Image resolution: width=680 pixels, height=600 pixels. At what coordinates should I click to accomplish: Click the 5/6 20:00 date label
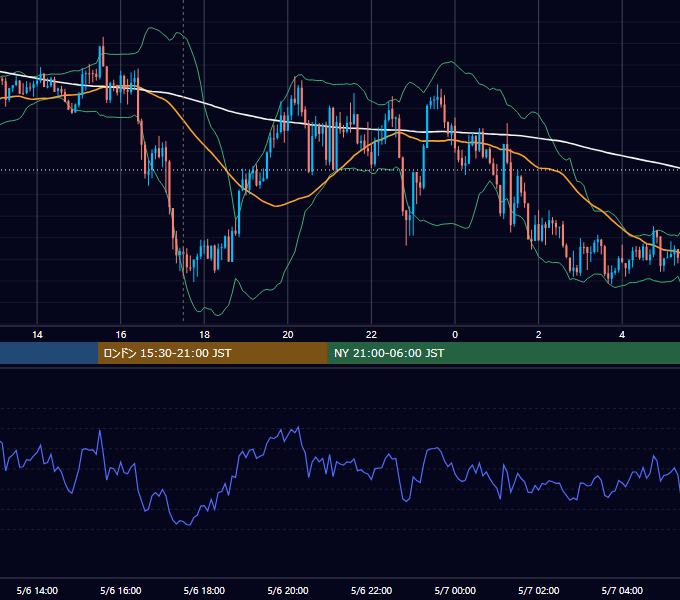click(288, 590)
